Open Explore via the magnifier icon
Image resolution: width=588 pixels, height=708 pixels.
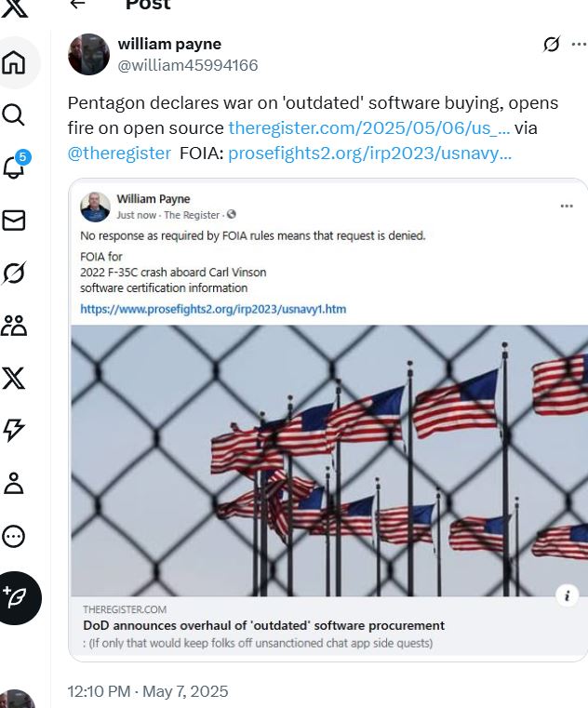point(14,114)
